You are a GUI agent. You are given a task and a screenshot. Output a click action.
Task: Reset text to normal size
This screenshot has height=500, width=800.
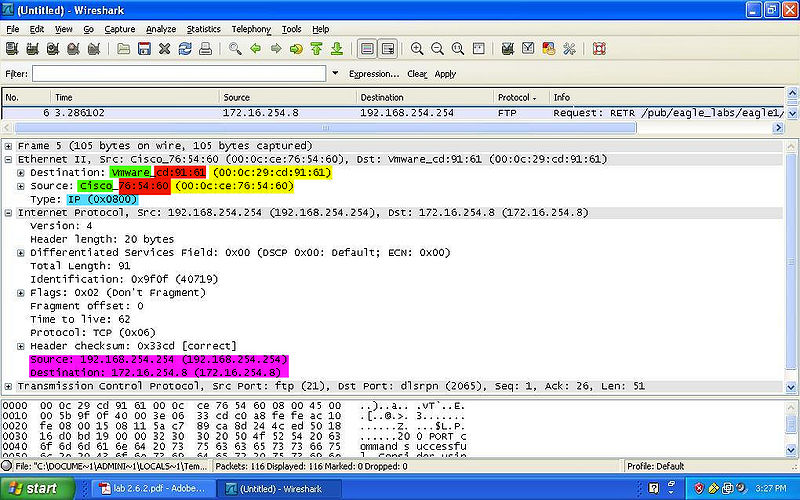(458, 49)
